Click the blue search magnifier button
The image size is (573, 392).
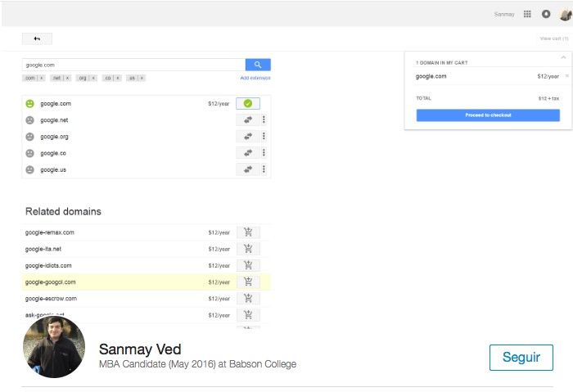tap(258, 65)
